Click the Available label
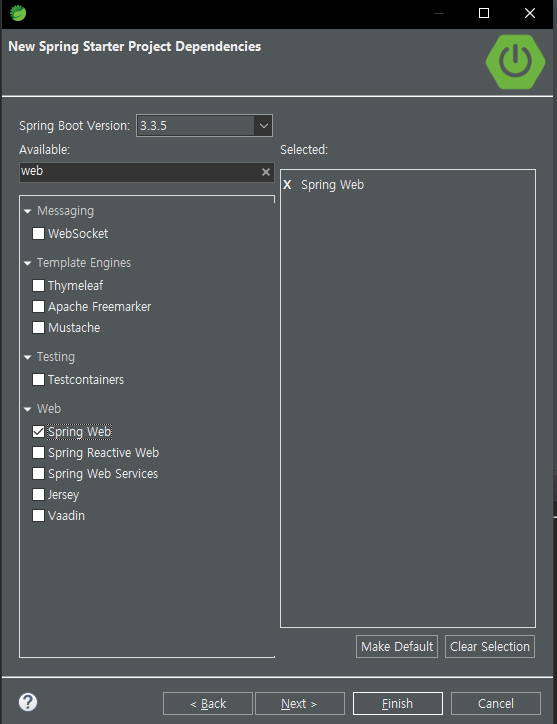Image resolution: width=557 pixels, height=724 pixels. point(44,150)
